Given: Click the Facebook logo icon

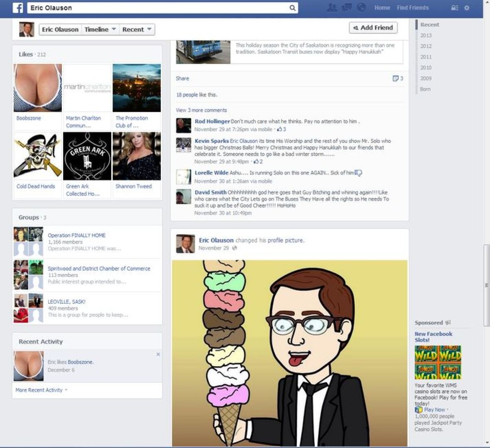Looking at the screenshot, I should coord(17,7).
